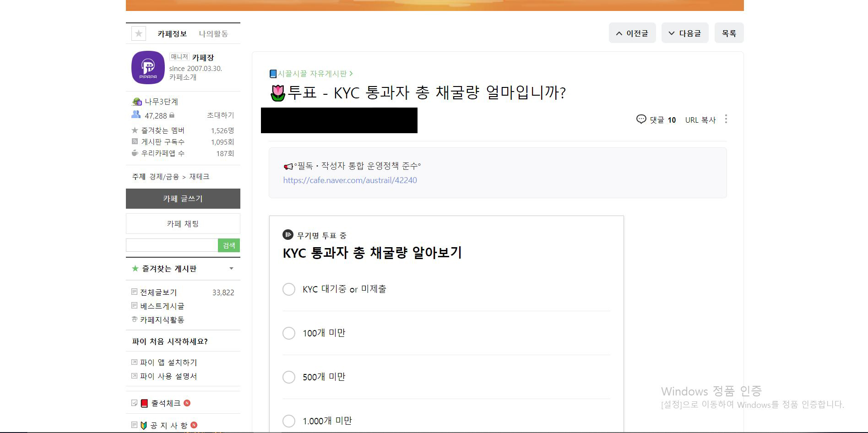Click the cup icon beside 우리카페앱 수

pos(135,153)
